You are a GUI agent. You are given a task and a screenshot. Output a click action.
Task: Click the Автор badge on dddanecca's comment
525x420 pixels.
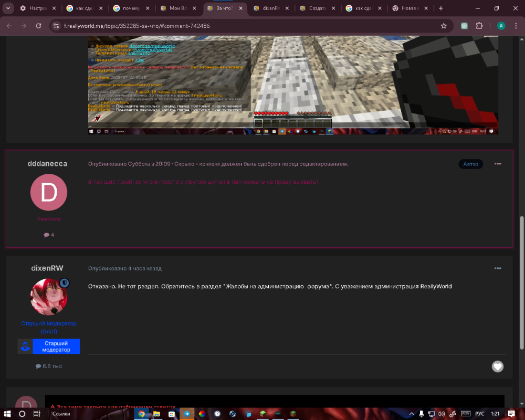[x=471, y=164]
